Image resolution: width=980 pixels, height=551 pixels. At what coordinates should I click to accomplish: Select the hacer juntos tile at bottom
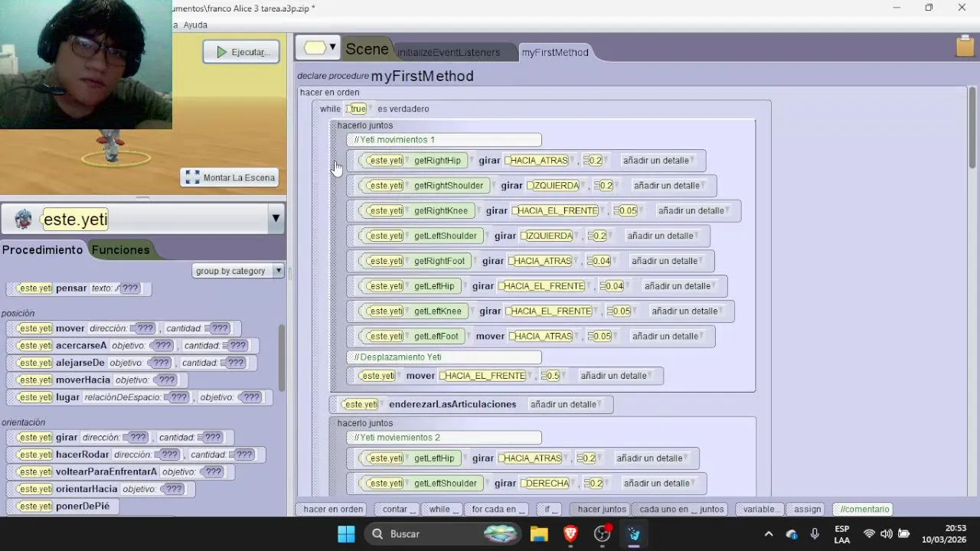point(601,509)
